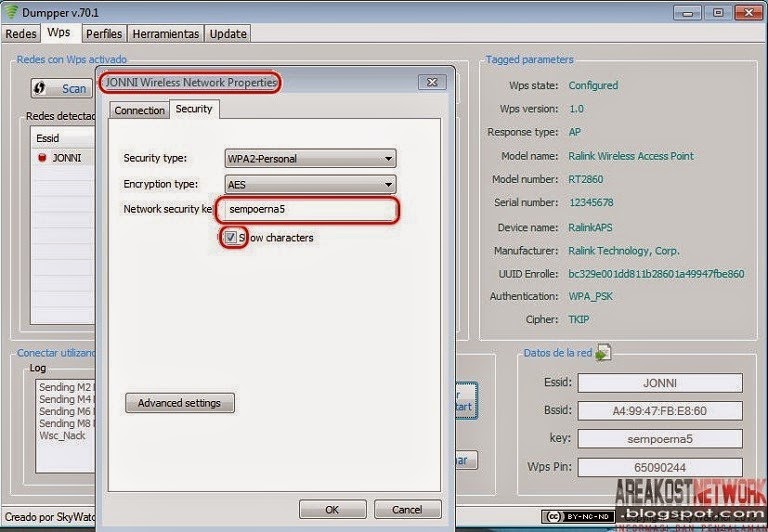Select the Wps tab in Dumpper
This screenshot has width=768, height=532.
click(59, 33)
